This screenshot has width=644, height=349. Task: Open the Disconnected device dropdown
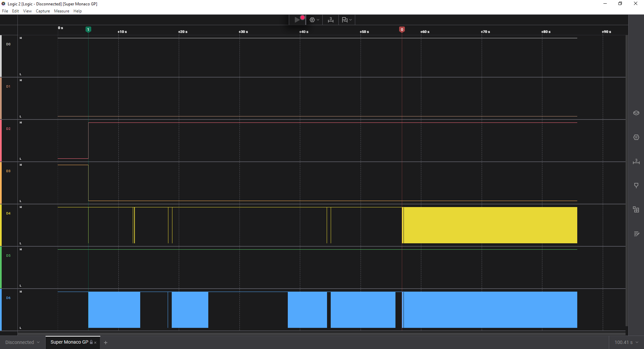[x=22, y=342]
